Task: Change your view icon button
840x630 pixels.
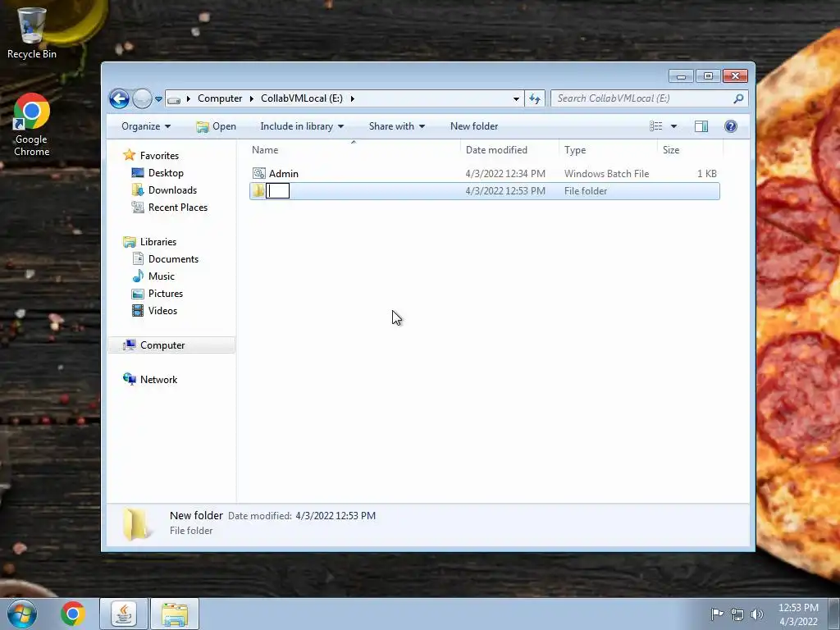Action: [655, 126]
